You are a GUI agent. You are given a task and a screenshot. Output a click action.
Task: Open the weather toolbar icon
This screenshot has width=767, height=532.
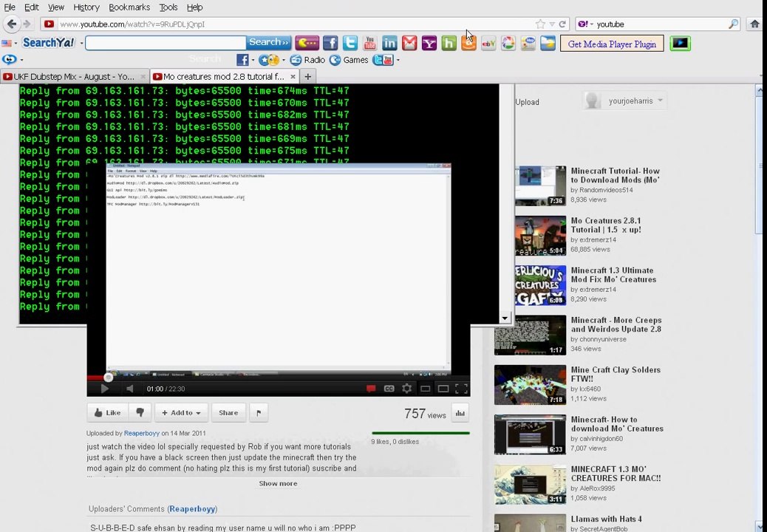548,43
